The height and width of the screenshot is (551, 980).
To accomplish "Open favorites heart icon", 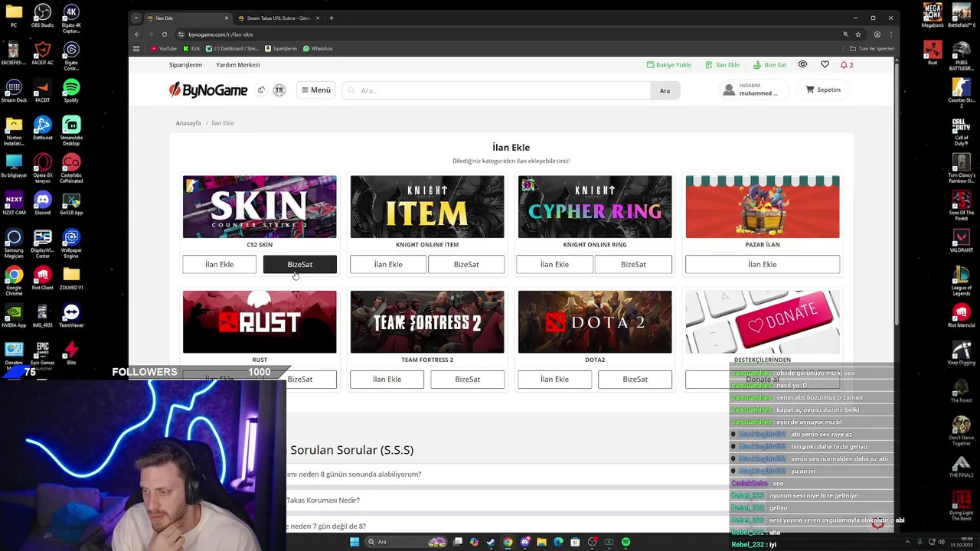I will pyautogui.click(x=825, y=64).
